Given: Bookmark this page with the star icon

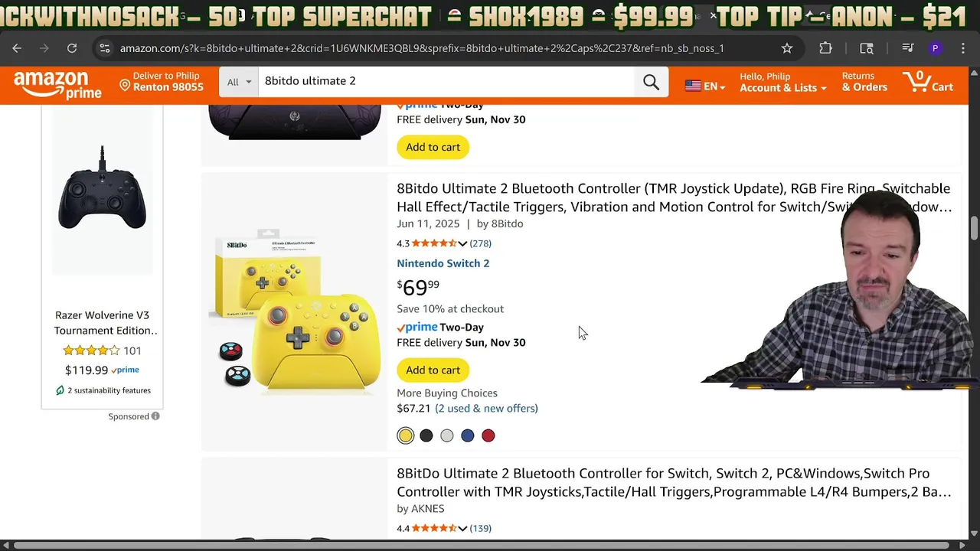Looking at the screenshot, I should [x=787, y=48].
